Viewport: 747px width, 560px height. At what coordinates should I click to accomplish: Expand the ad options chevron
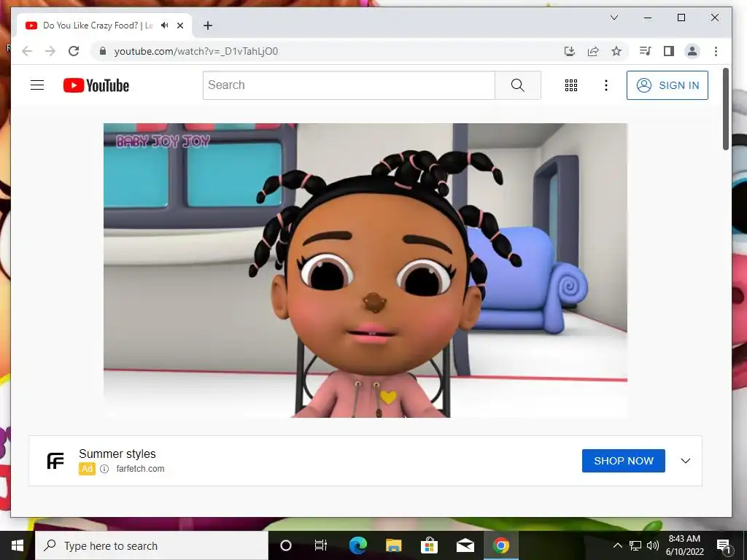[x=686, y=461]
